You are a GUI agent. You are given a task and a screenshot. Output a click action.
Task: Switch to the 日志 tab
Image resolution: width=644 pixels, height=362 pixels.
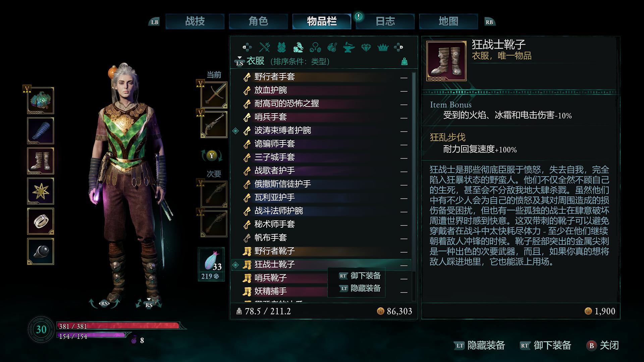coord(385,21)
